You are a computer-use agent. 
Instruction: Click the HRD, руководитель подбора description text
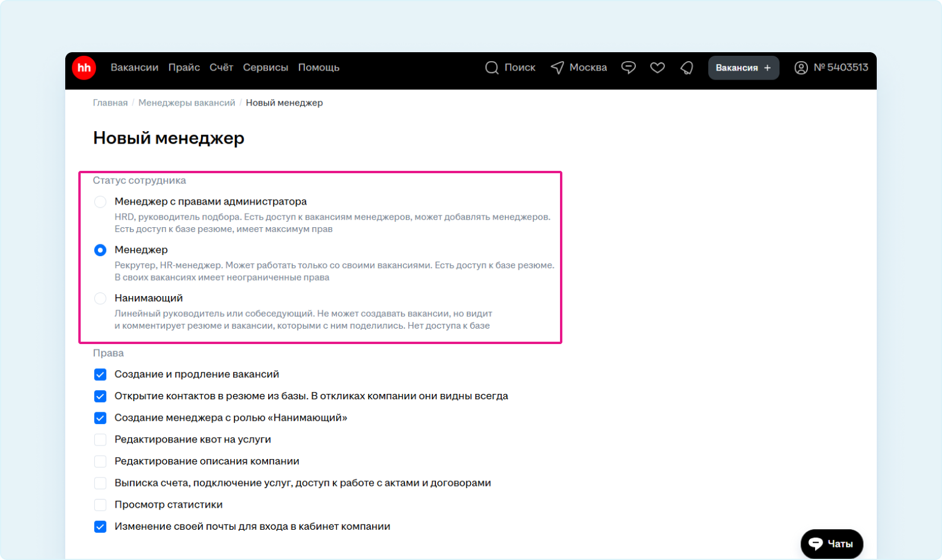tap(332, 223)
